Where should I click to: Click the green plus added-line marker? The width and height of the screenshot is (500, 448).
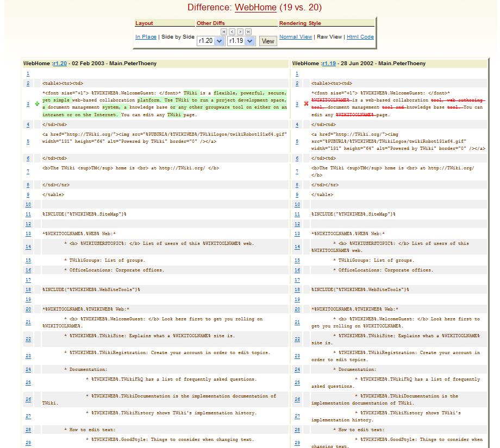click(x=37, y=104)
